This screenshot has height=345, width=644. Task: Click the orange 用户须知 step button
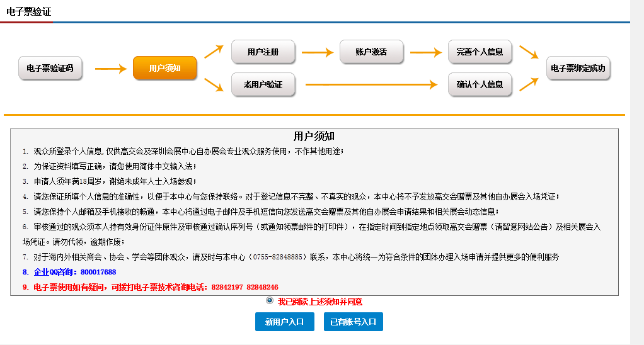click(x=164, y=68)
